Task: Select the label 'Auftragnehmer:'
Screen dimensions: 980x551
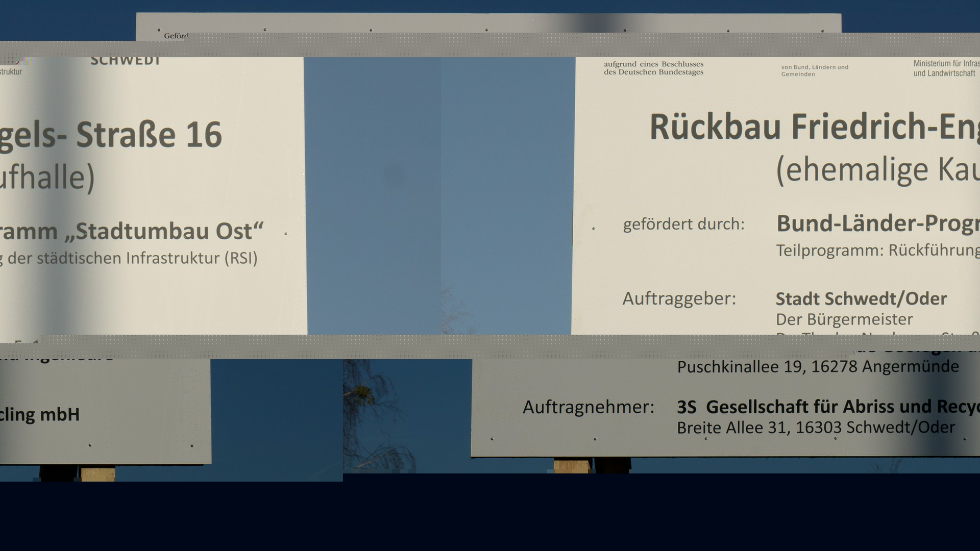Action: [x=589, y=407]
